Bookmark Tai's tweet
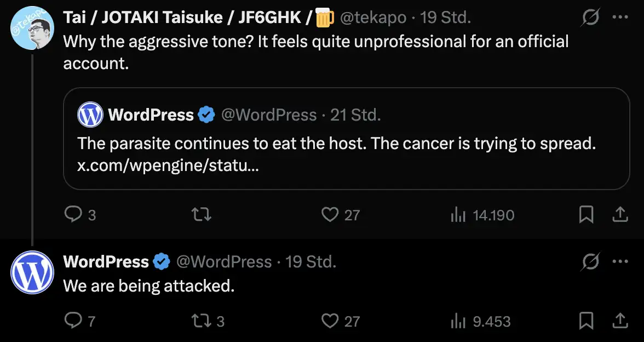644x342 pixels. coord(586,215)
